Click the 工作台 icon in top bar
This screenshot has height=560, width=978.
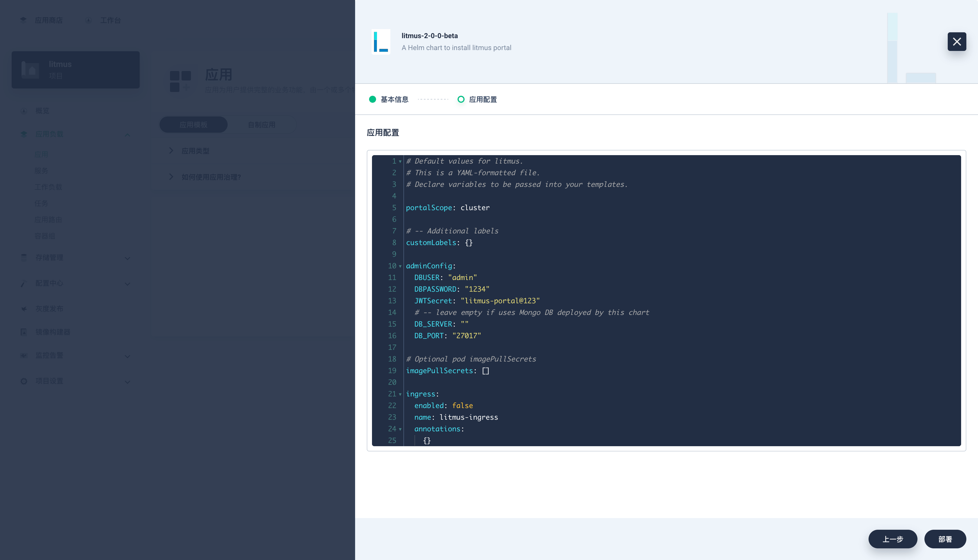click(x=88, y=20)
